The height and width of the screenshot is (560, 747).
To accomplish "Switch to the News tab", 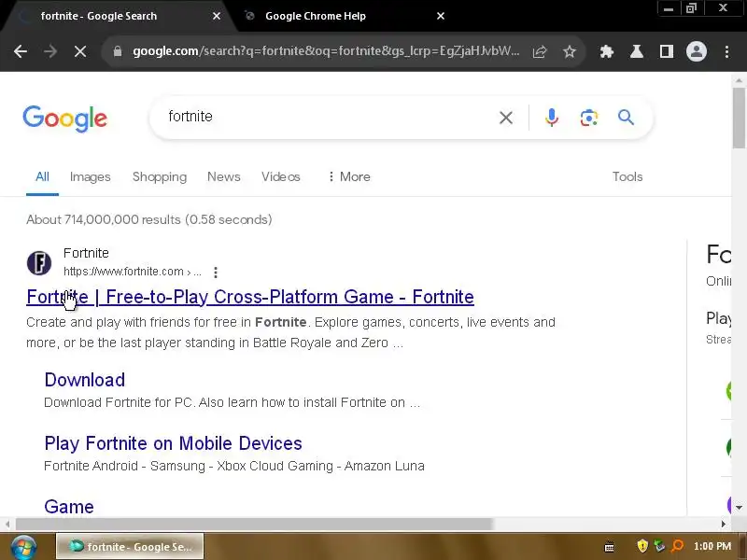I will point(224,176).
